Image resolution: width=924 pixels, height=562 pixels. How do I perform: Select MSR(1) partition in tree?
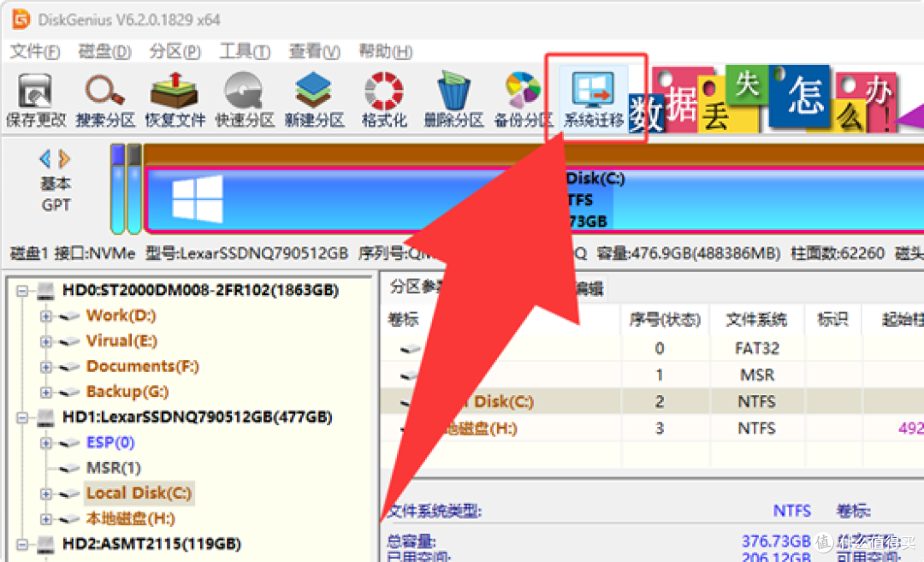coord(113,468)
